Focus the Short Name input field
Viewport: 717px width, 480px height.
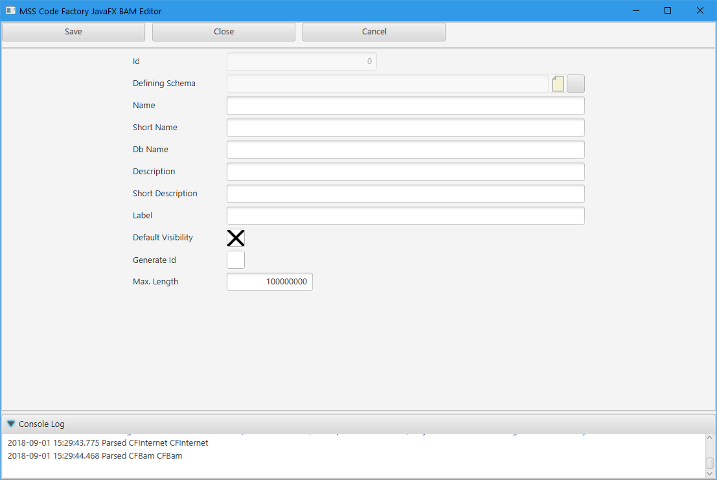[405, 128]
